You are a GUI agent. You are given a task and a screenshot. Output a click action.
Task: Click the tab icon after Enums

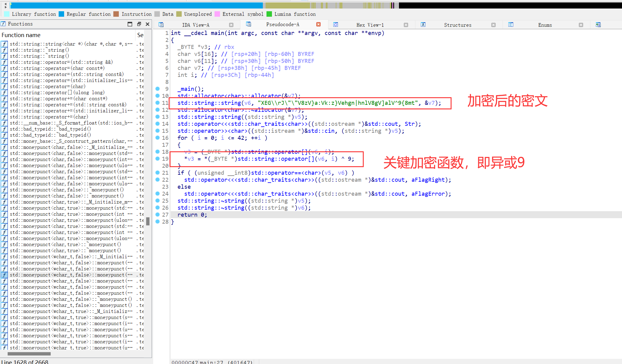tap(598, 25)
